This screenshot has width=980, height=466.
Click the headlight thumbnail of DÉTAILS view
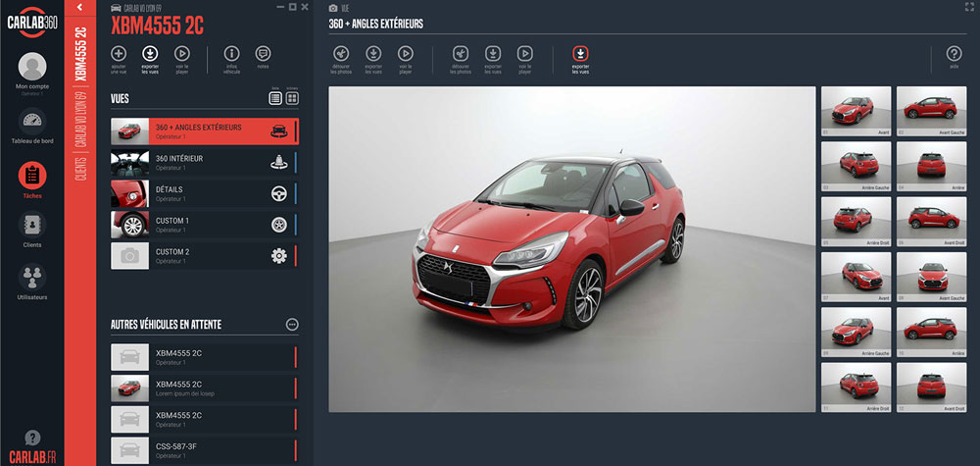130,193
